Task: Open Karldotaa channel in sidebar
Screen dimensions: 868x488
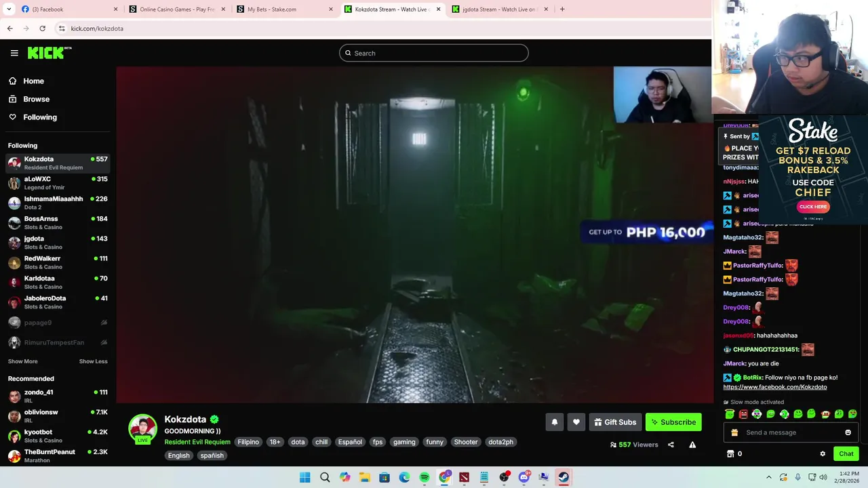Action: [58, 282]
